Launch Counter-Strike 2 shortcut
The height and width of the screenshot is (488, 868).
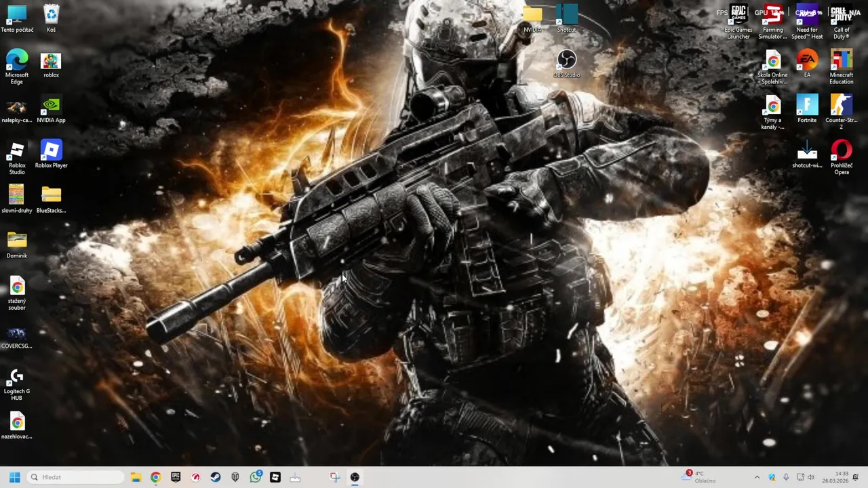[842, 113]
